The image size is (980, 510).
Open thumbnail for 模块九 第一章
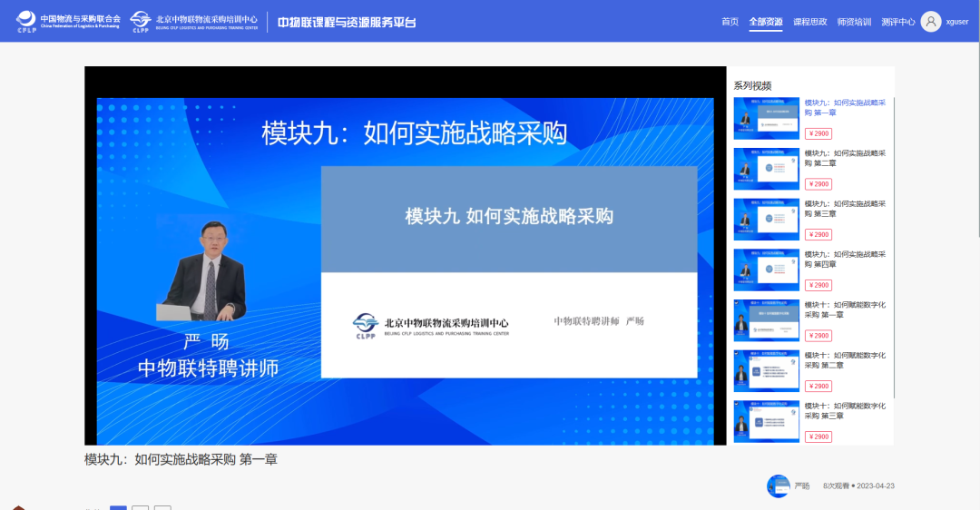(x=766, y=118)
